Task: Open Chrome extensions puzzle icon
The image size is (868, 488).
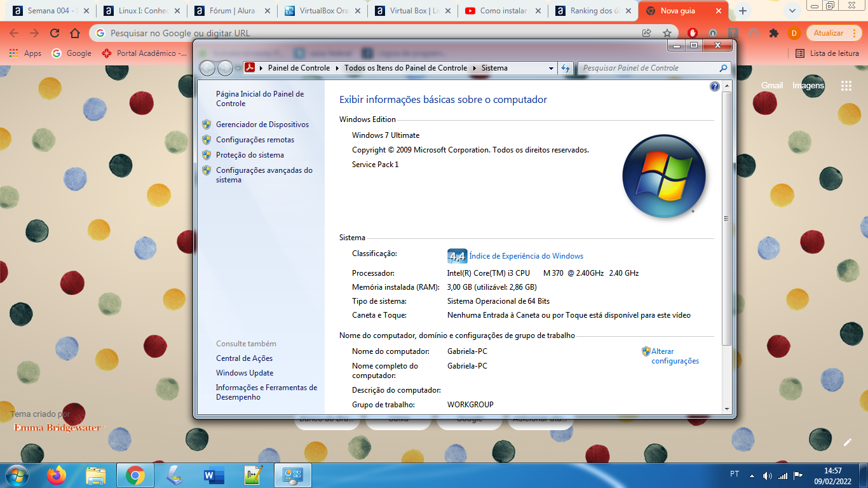Action: (773, 33)
